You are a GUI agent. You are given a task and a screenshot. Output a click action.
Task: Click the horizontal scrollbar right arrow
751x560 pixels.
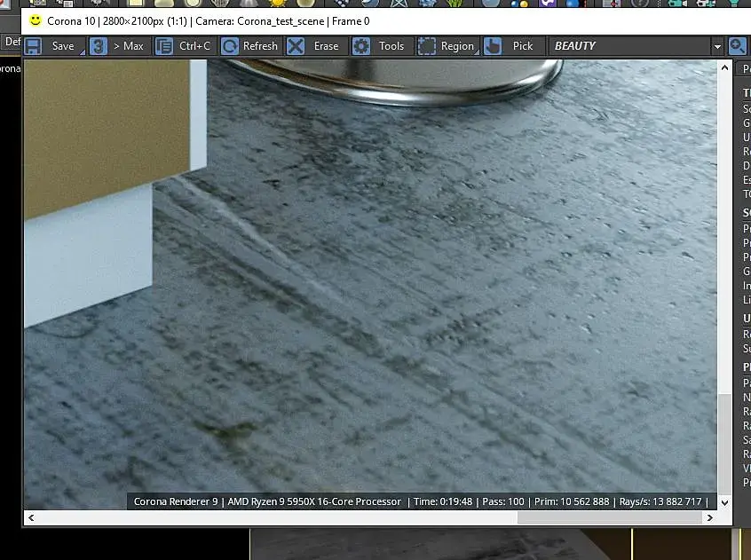click(710, 517)
